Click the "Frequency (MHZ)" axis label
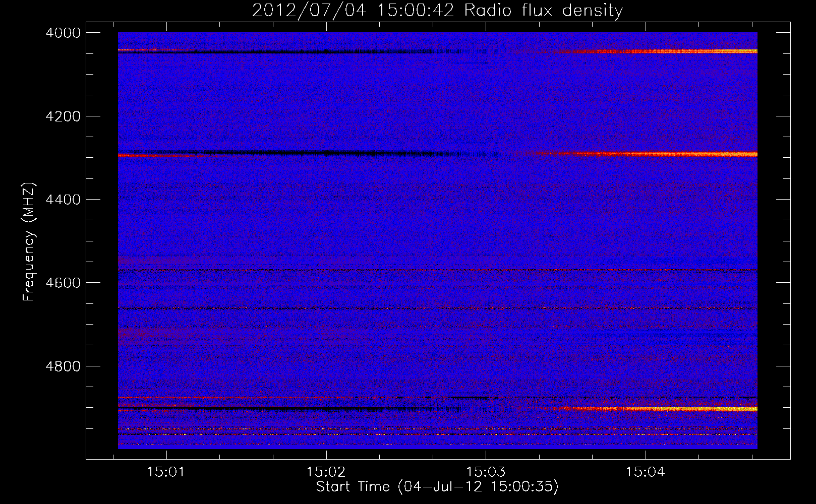816x504 pixels. coord(29,242)
